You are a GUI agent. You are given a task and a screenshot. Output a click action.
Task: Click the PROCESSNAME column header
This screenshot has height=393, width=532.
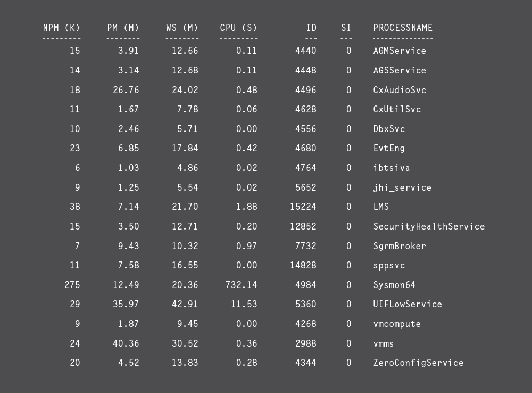click(x=403, y=28)
